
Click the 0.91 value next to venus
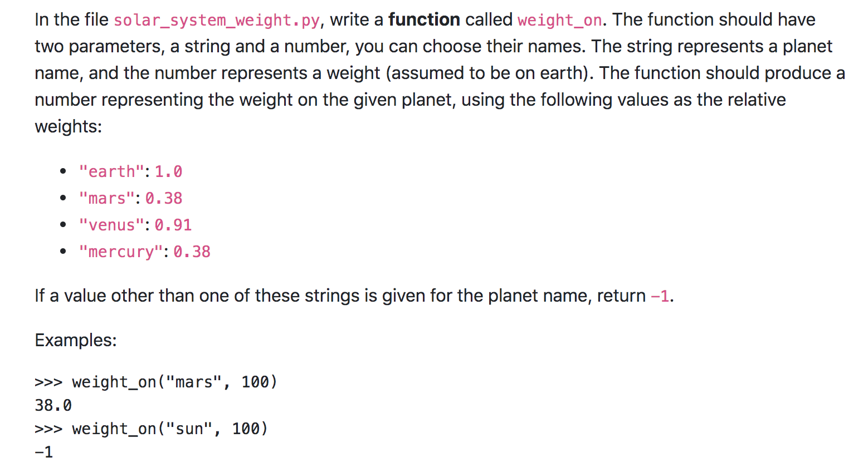coord(173,225)
